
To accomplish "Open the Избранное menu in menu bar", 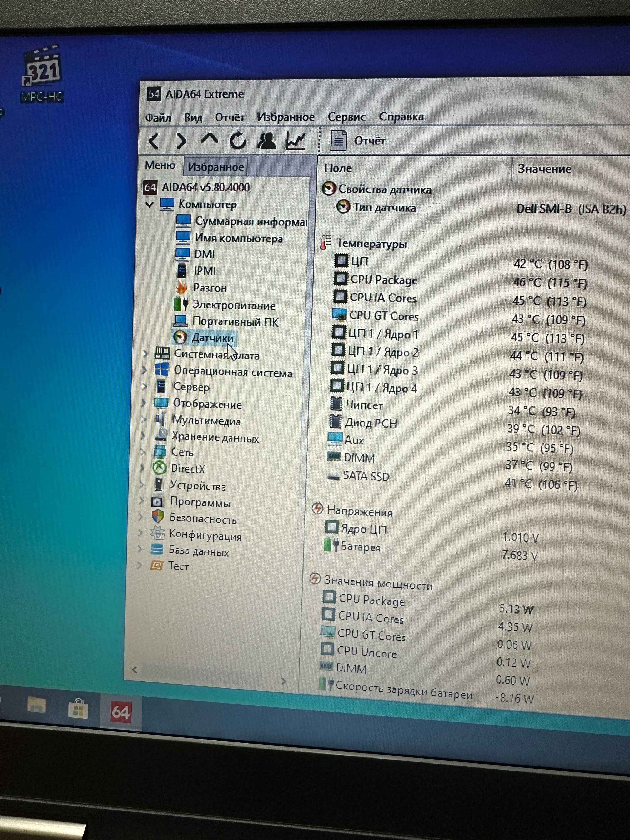I will [x=286, y=117].
